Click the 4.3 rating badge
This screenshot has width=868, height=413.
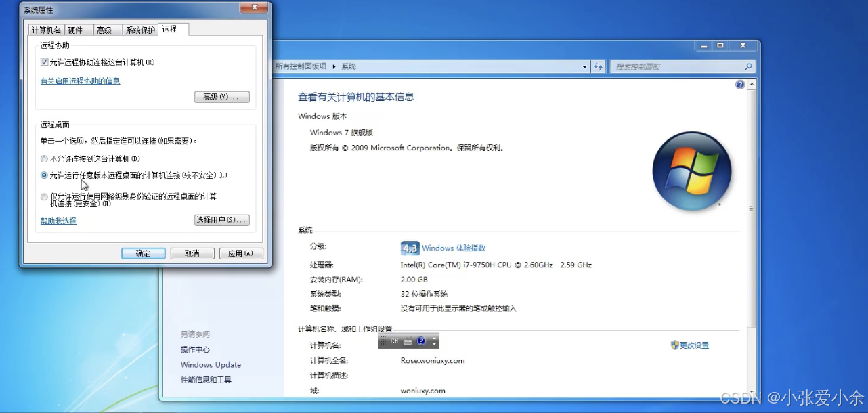[410, 248]
